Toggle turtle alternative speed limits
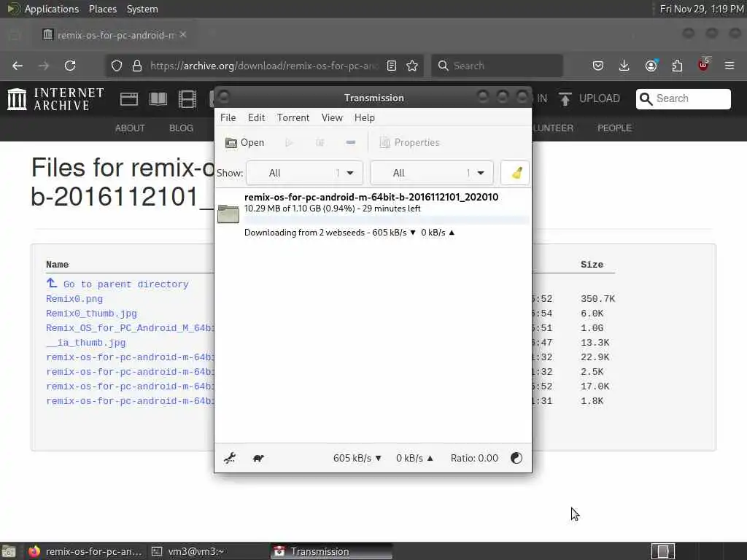This screenshot has height=560, width=747. point(258,458)
